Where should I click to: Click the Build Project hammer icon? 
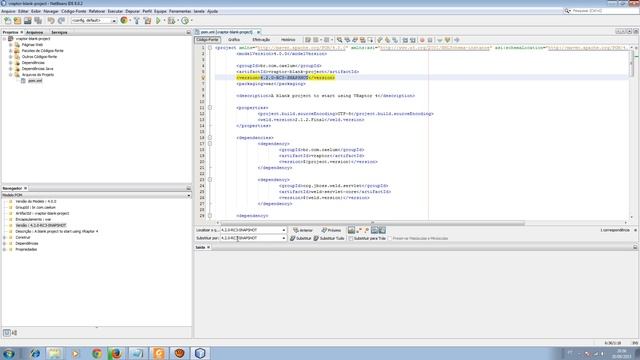pos(137,20)
